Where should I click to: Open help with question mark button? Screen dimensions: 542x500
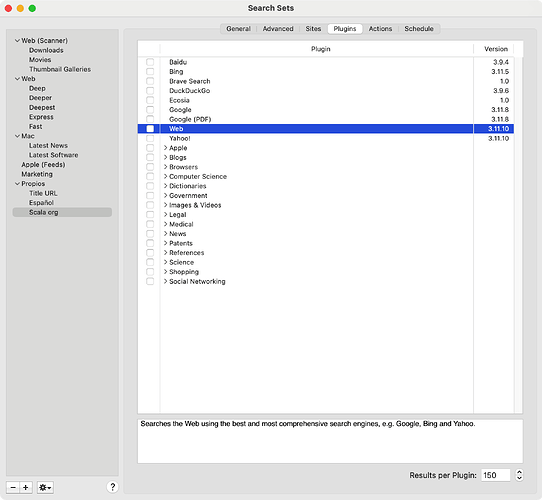pyautogui.click(x=112, y=487)
